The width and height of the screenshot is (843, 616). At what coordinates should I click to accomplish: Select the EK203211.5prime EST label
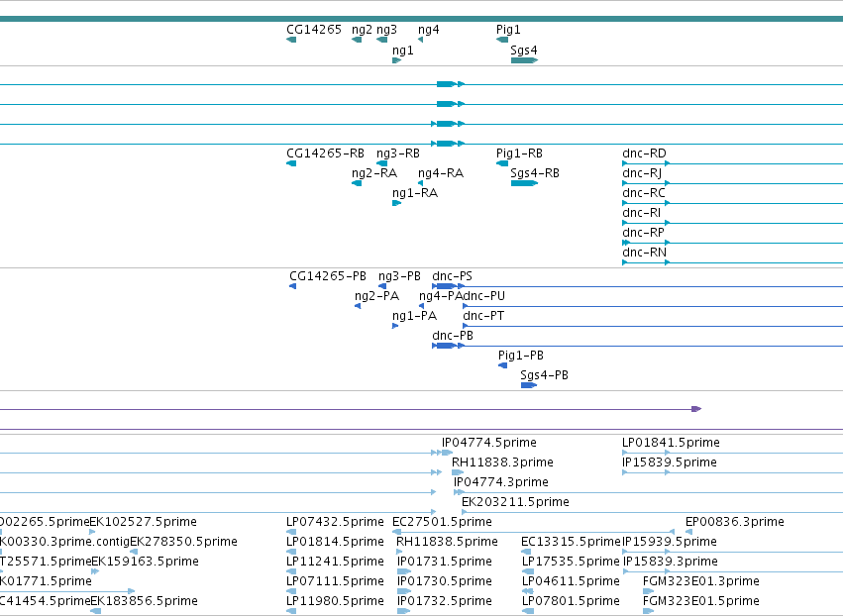[x=515, y=502]
